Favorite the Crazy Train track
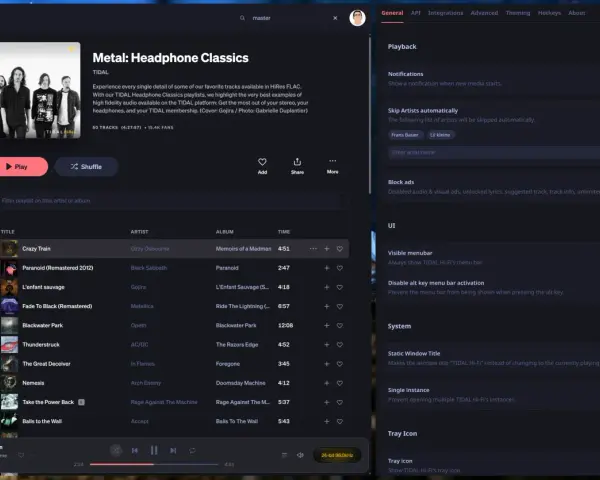The height and width of the screenshot is (480, 600). (x=340, y=249)
